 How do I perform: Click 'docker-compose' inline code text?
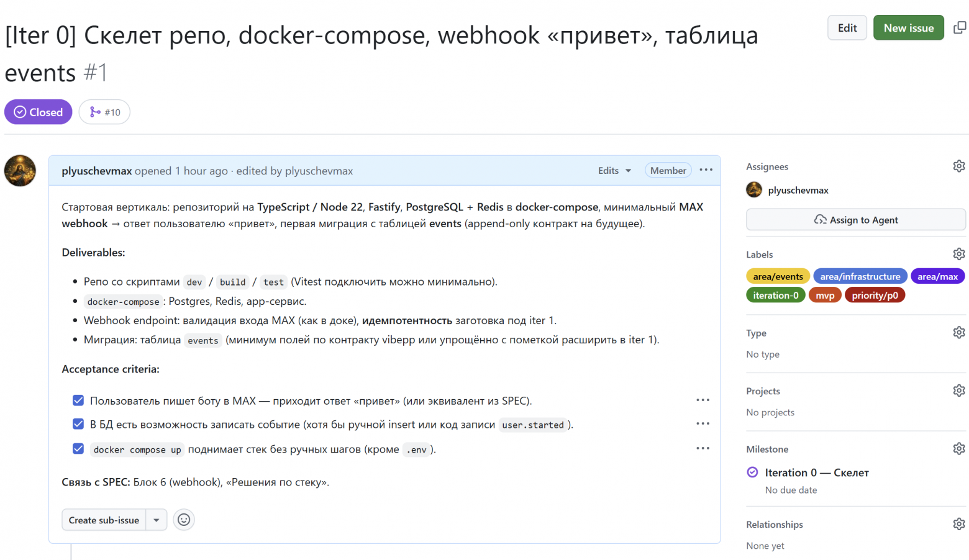pyautogui.click(x=123, y=301)
